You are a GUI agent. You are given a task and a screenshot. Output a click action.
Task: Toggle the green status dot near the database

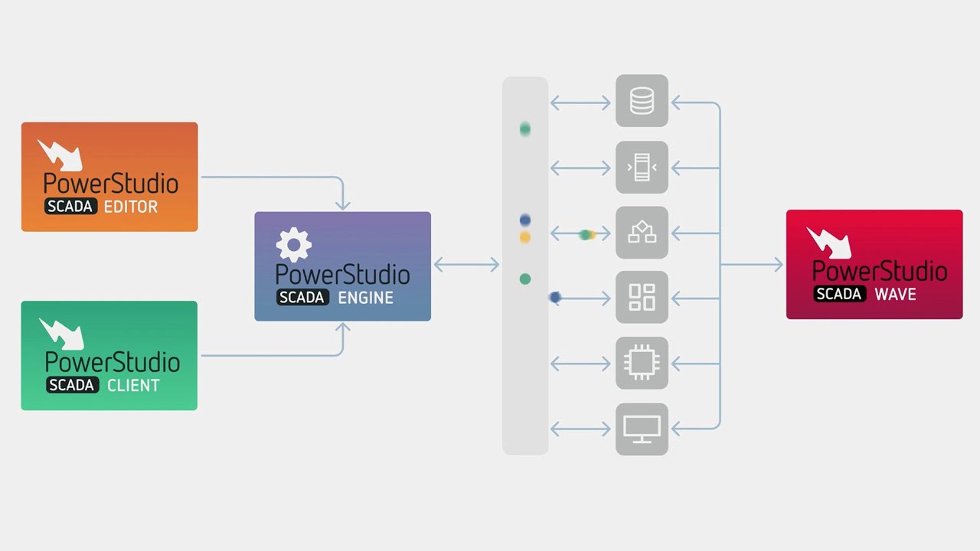(x=524, y=129)
